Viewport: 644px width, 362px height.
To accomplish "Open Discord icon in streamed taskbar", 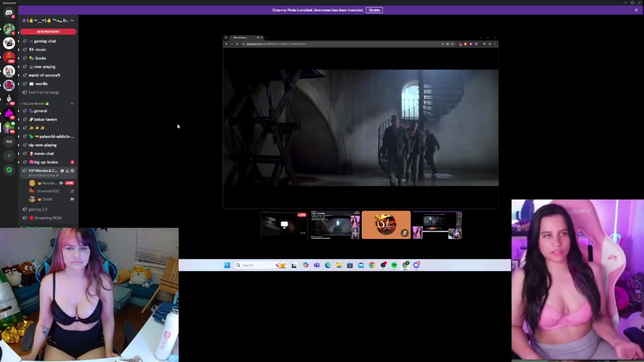I will [416, 265].
